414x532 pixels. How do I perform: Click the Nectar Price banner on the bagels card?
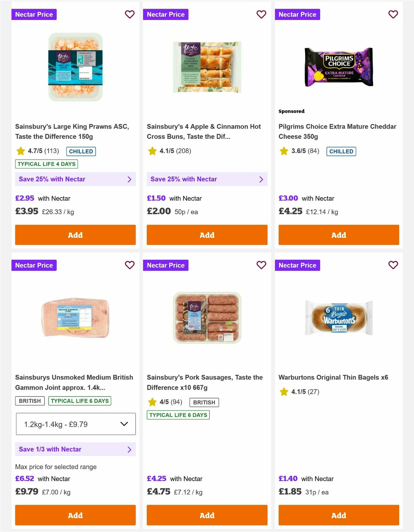(298, 265)
